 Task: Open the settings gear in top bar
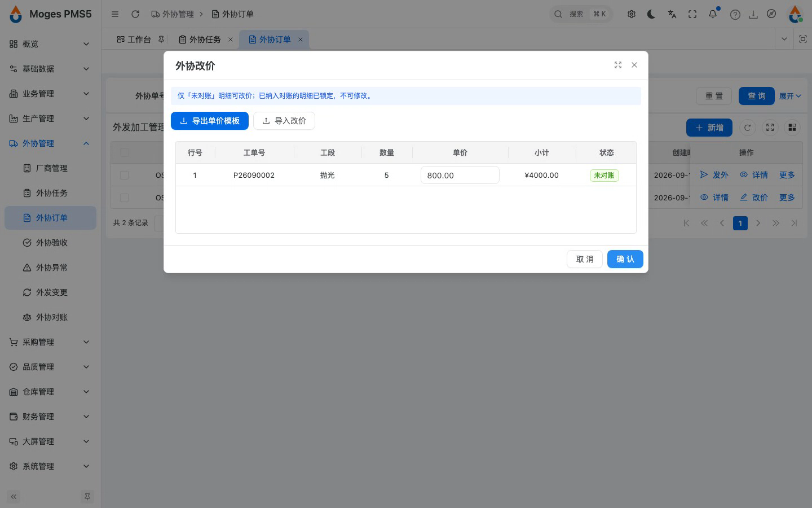(x=632, y=14)
